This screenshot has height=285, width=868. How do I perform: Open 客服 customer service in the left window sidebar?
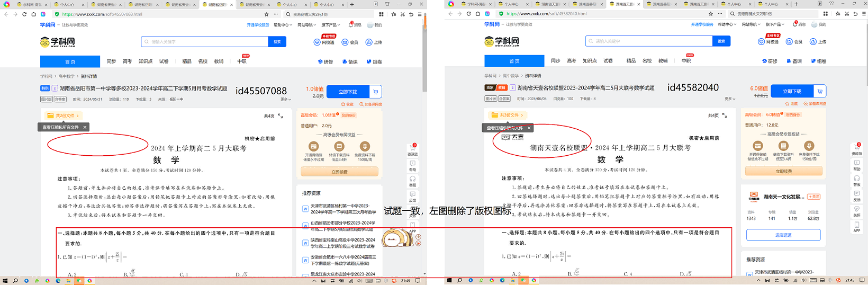click(x=412, y=181)
